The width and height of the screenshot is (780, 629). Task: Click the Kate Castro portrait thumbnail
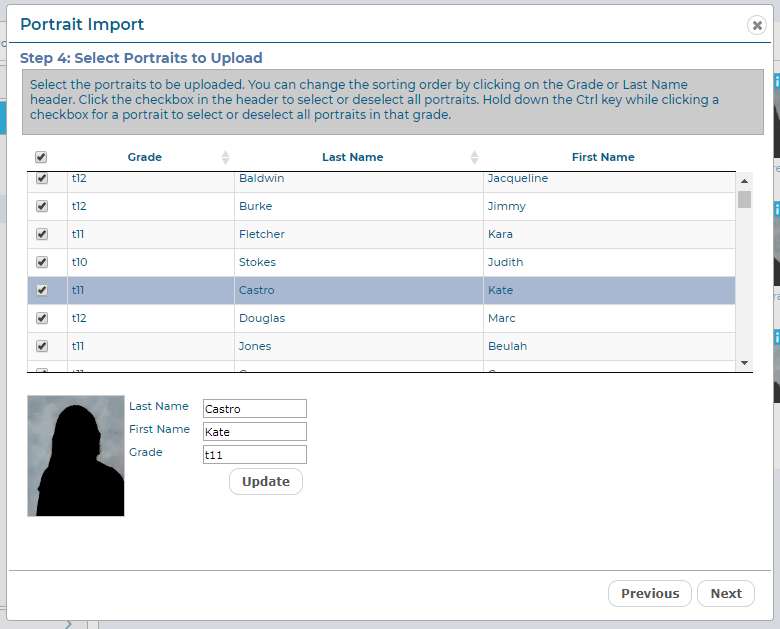coord(76,456)
